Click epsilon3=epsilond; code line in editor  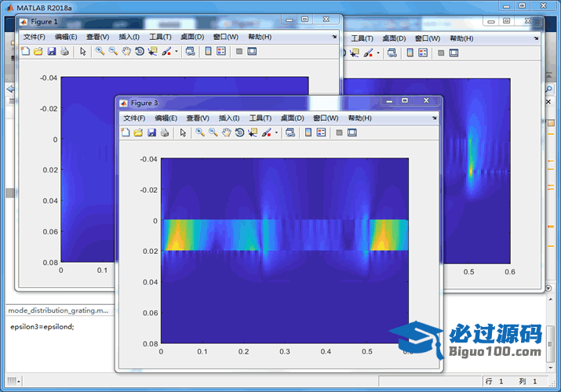pyautogui.click(x=42, y=327)
